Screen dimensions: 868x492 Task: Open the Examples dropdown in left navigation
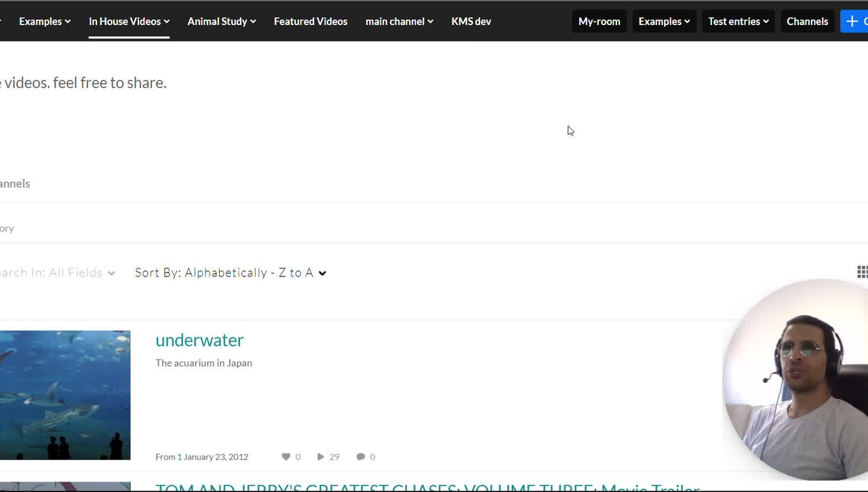(x=45, y=21)
